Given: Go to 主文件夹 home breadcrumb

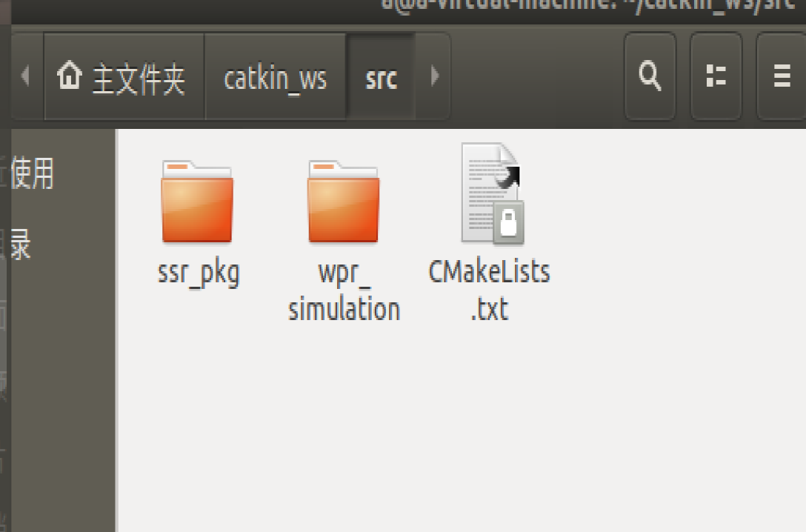Looking at the screenshot, I should coord(124,76).
